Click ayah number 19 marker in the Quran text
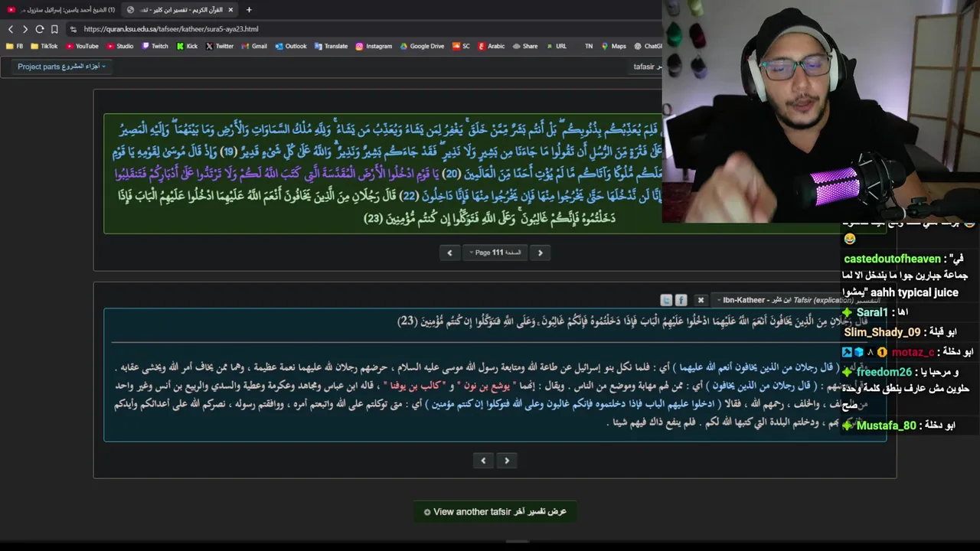980x551 pixels. (227, 152)
